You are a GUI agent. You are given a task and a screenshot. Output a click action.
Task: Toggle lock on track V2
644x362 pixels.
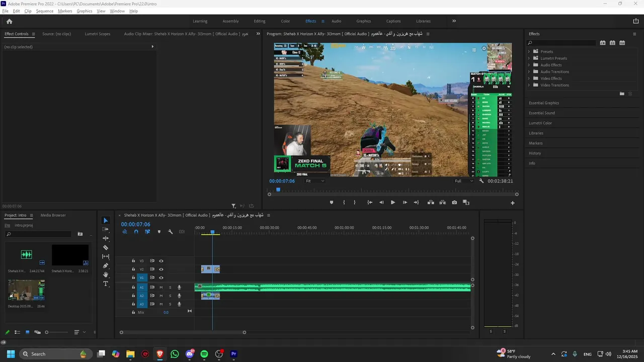133,269
